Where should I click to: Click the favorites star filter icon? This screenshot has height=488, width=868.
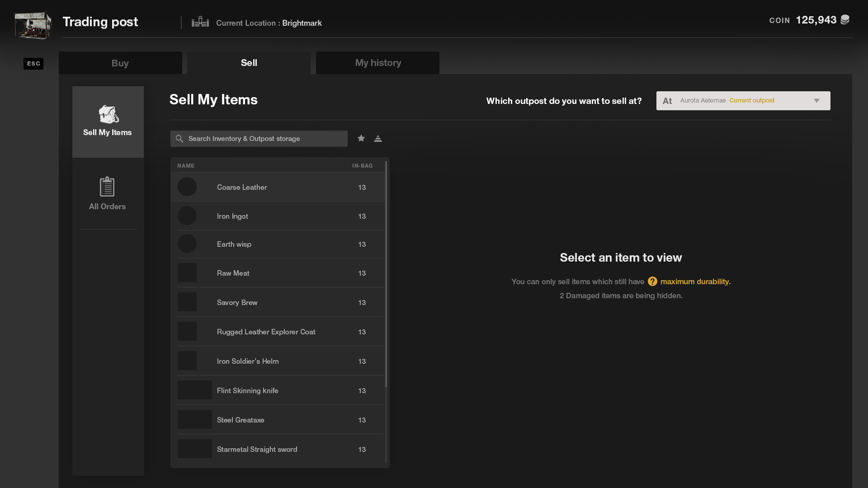(x=361, y=138)
